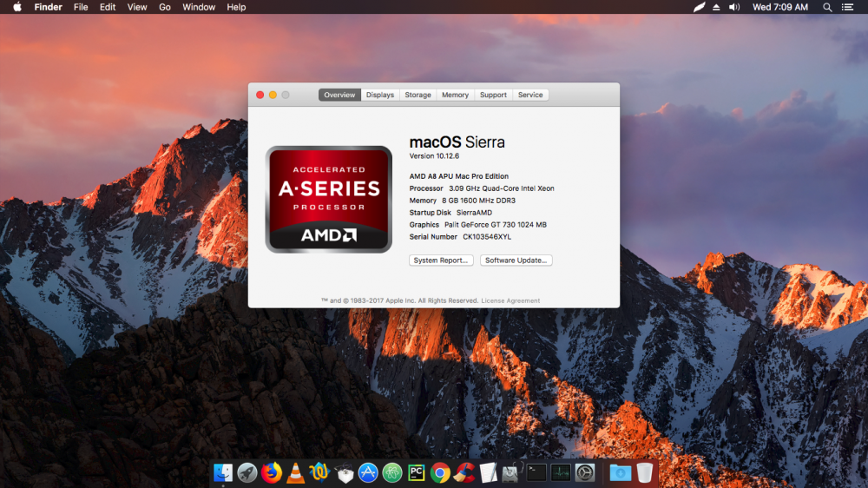Switch to the Service tab

[530, 95]
